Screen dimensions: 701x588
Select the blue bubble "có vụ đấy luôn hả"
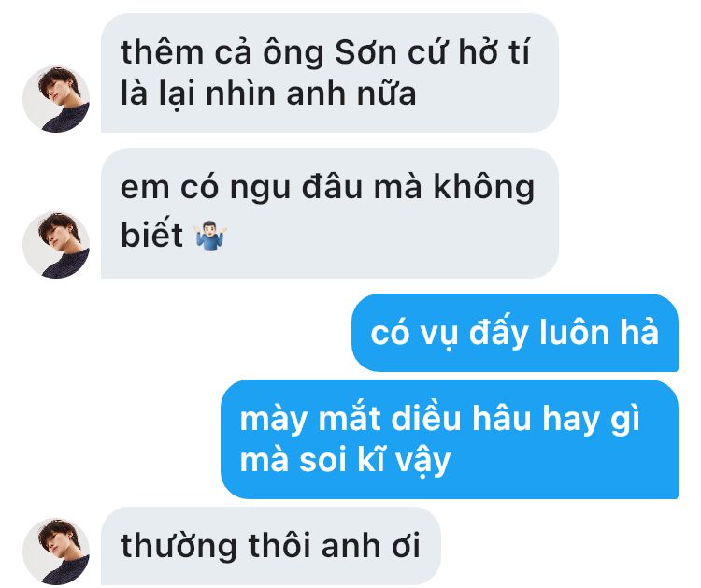click(515, 333)
